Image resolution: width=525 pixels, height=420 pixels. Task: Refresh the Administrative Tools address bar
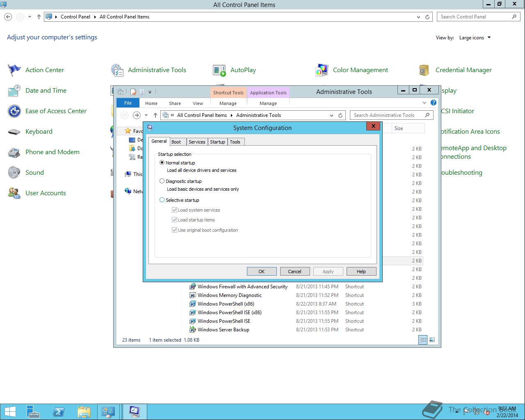click(340, 115)
